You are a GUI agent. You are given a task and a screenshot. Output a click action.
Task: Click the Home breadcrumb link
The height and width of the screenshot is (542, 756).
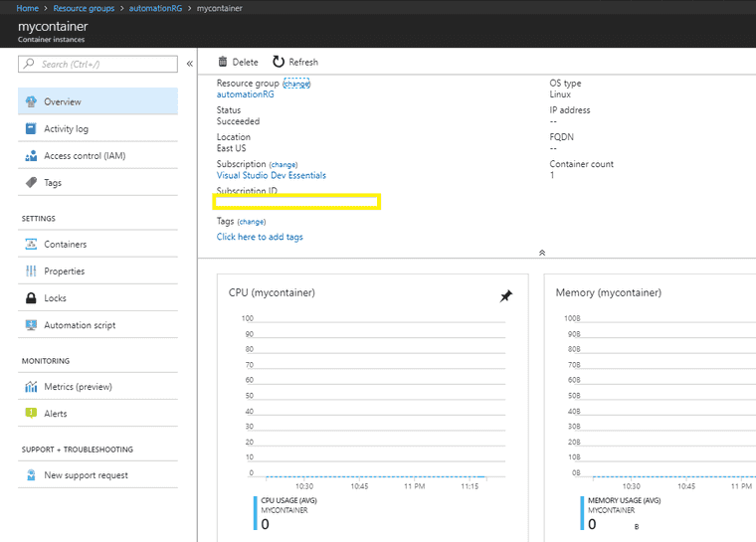(27, 8)
